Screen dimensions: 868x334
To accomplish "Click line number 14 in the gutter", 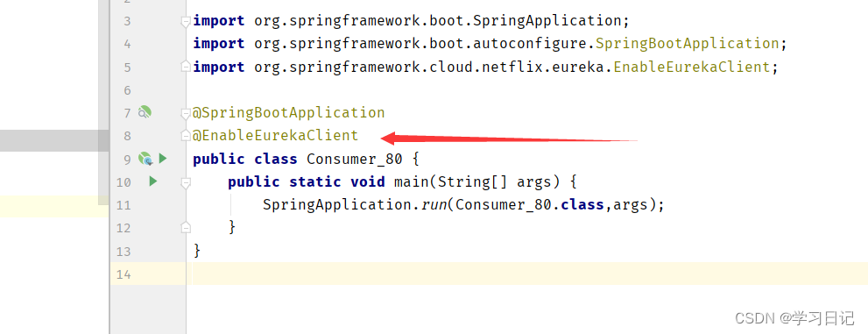I will click(124, 274).
